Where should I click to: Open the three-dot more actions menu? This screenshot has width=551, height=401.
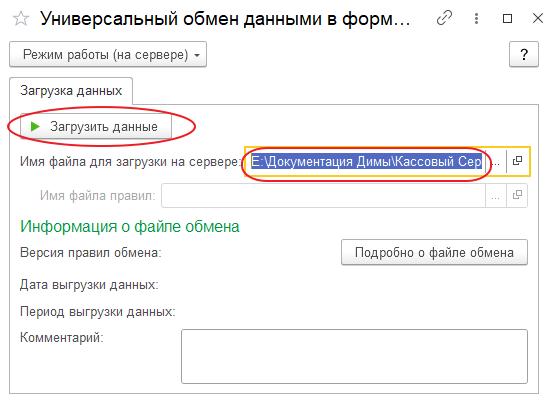coord(476,18)
